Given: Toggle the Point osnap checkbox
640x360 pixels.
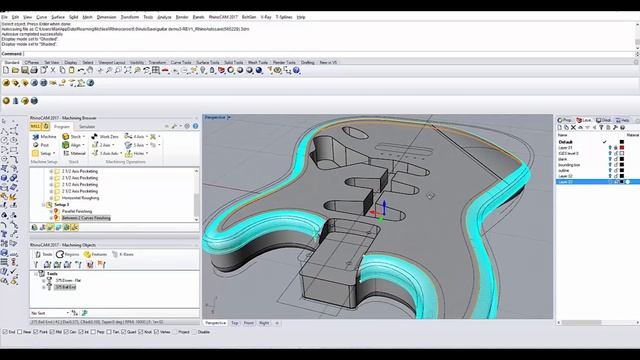Looking at the screenshot, I should click(36, 332).
